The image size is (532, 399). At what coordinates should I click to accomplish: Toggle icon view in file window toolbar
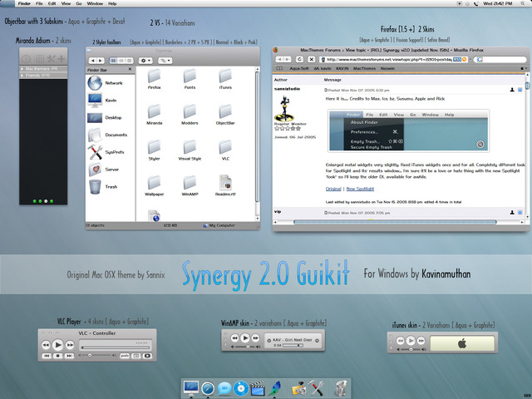pyautogui.click(x=113, y=61)
